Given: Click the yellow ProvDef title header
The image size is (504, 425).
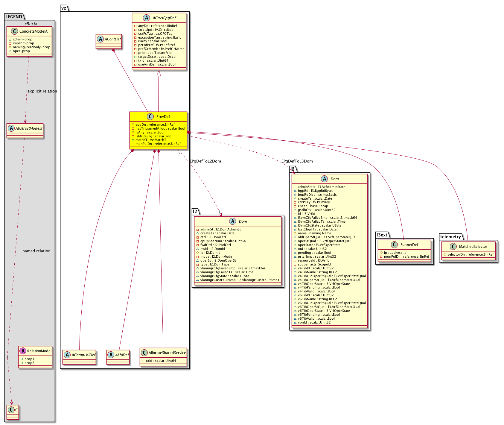Looking at the screenshot, I should (x=163, y=117).
